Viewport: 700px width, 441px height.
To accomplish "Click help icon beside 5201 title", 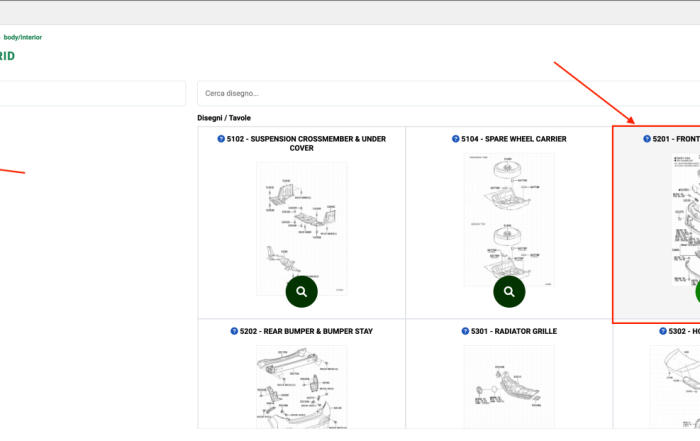I will point(647,139).
